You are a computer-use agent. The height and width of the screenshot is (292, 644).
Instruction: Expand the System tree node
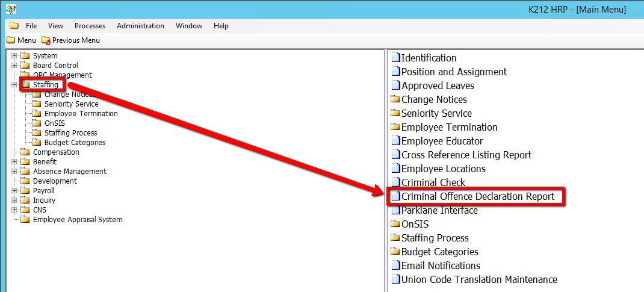click(x=14, y=56)
